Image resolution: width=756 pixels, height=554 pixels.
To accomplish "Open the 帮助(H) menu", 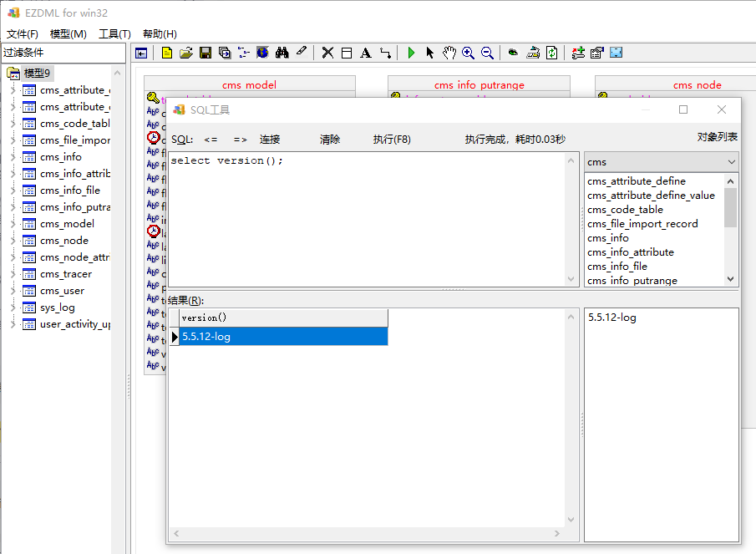I will tap(160, 33).
